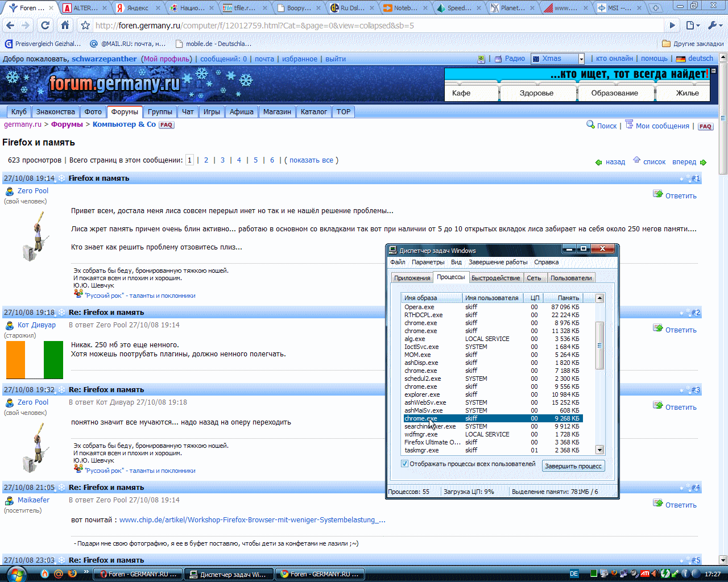Open page 2 of the thread
The image size is (728, 582).
206,160
